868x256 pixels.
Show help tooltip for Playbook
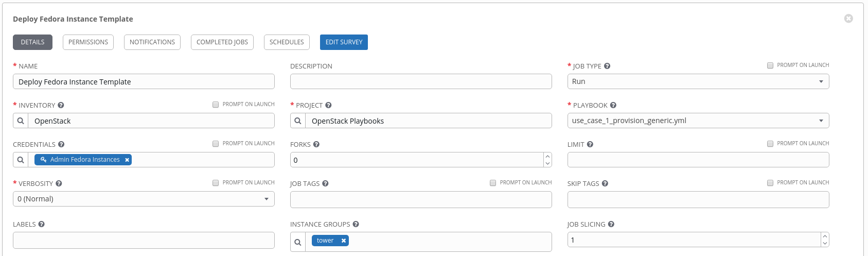tap(613, 105)
